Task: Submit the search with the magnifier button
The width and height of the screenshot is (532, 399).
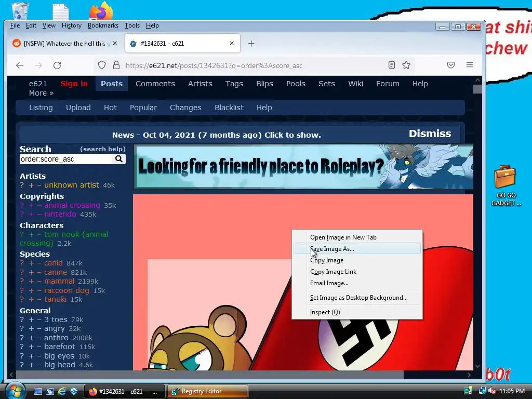Action: [119, 159]
